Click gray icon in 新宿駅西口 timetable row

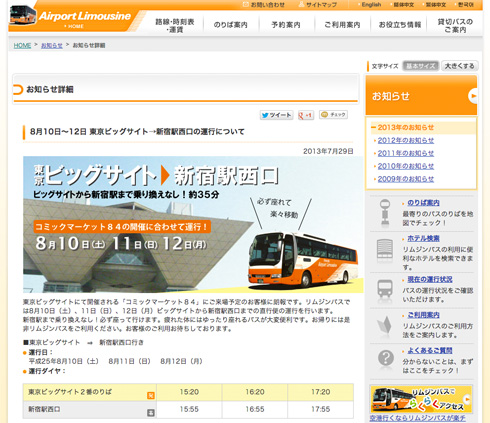pyautogui.click(x=151, y=413)
